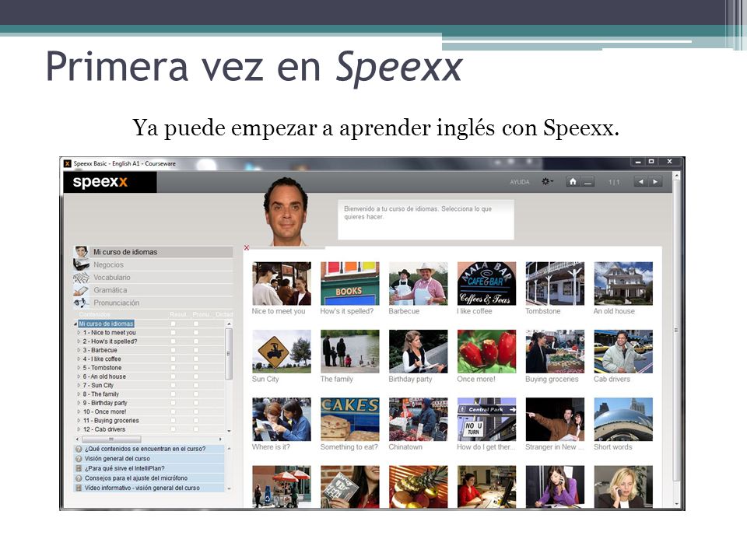The height and width of the screenshot is (560, 747).
Task: Click icon beside Visión general del curso
Action: tap(79, 459)
